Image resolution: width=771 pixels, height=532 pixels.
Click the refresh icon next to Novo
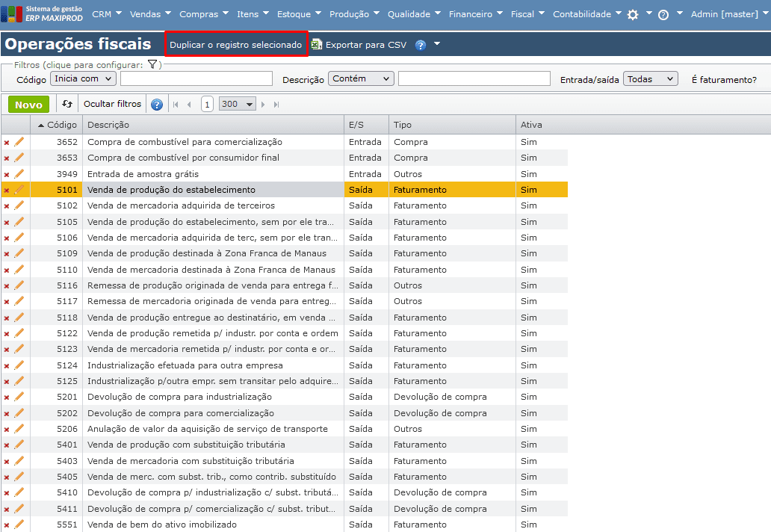[67, 105]
